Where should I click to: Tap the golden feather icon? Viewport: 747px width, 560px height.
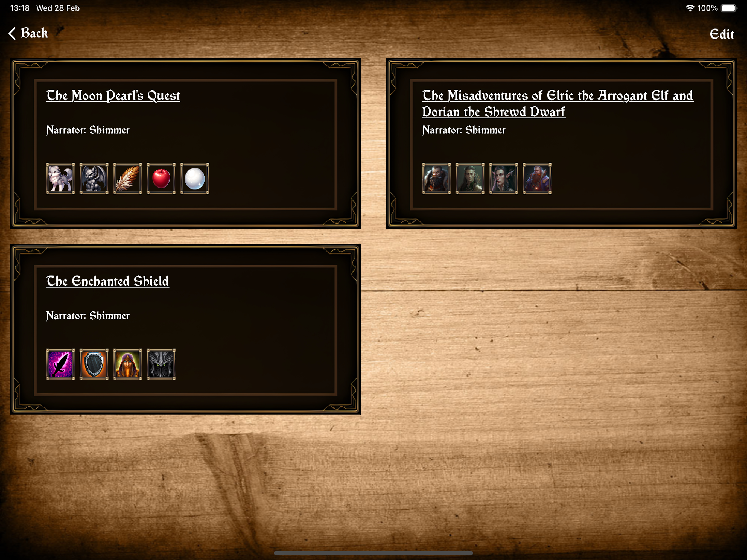[x=128, y=178]
